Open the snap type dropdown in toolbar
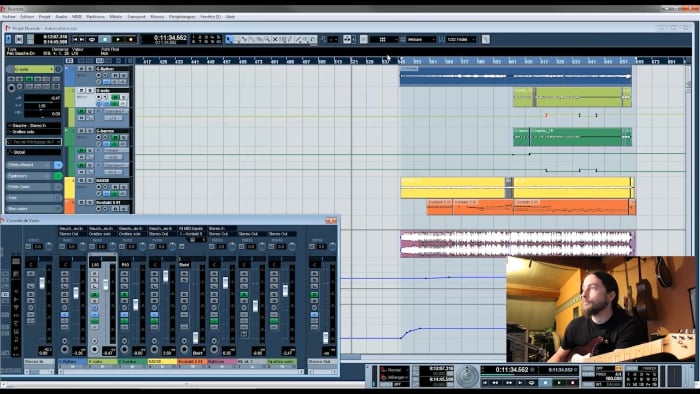This screenshot has width=700, height=394. 383,39
